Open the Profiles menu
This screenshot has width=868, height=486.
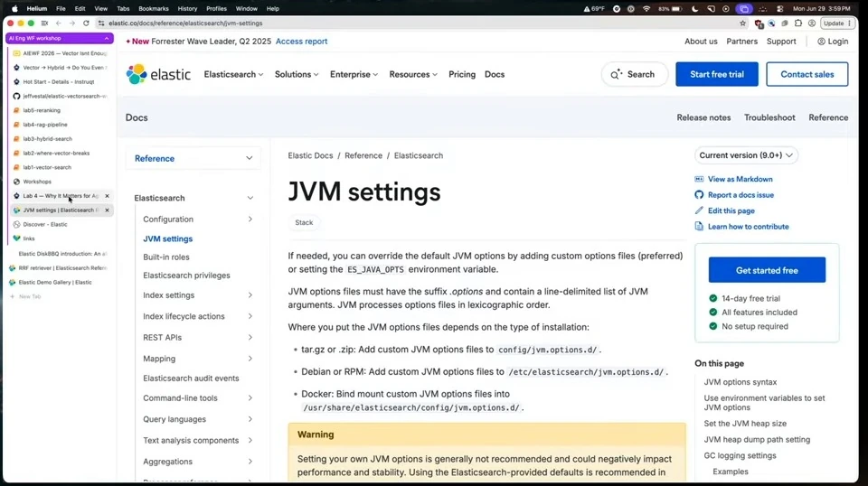[216, 9]
